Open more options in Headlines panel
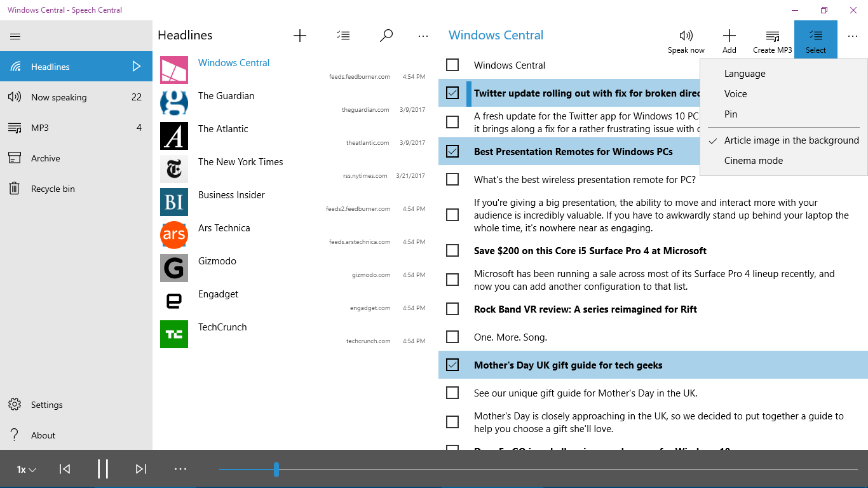The image size is (868, 488). pos(423,36)
